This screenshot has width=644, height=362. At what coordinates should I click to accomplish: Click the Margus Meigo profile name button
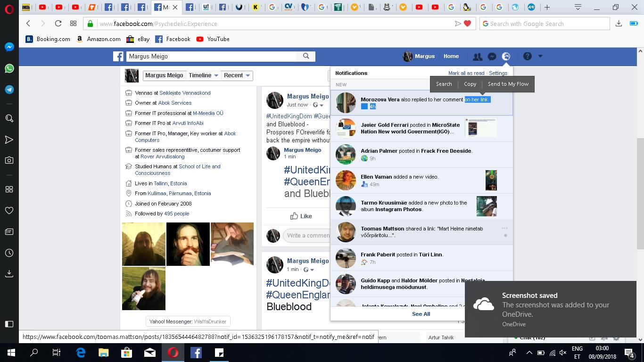pos(164,75)
